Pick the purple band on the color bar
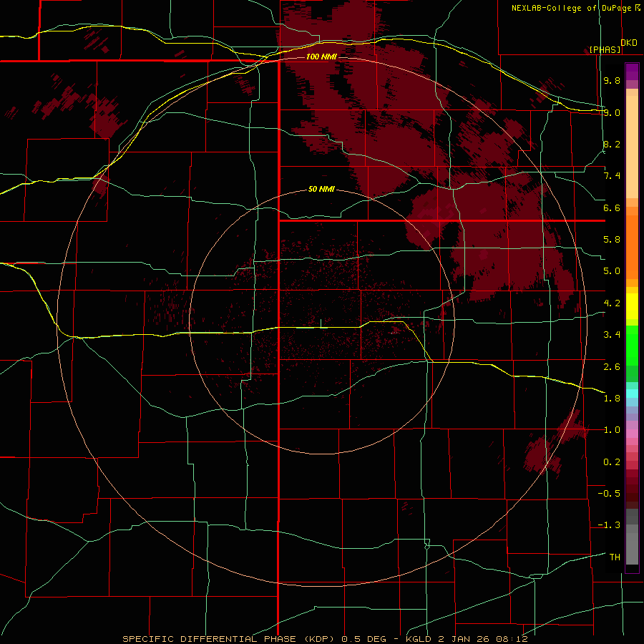This screenshot has width=644, height=644. pyautogui.click(x=632, y=72)
